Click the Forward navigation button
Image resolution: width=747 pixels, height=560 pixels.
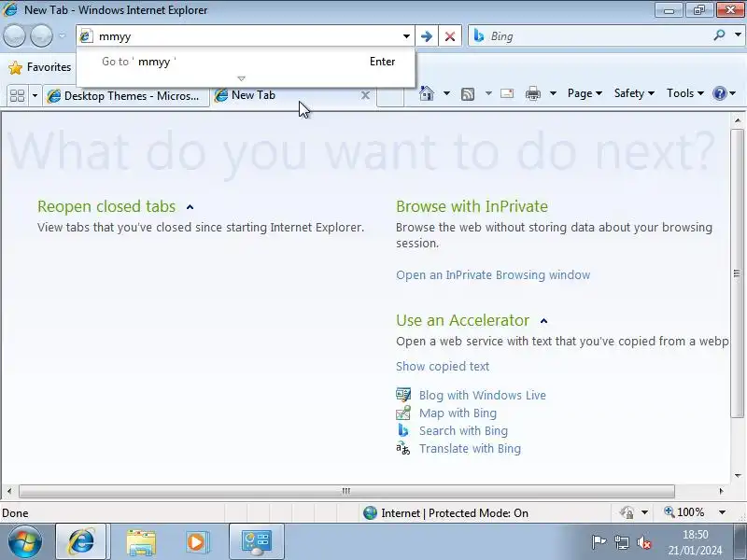[41, 35]
